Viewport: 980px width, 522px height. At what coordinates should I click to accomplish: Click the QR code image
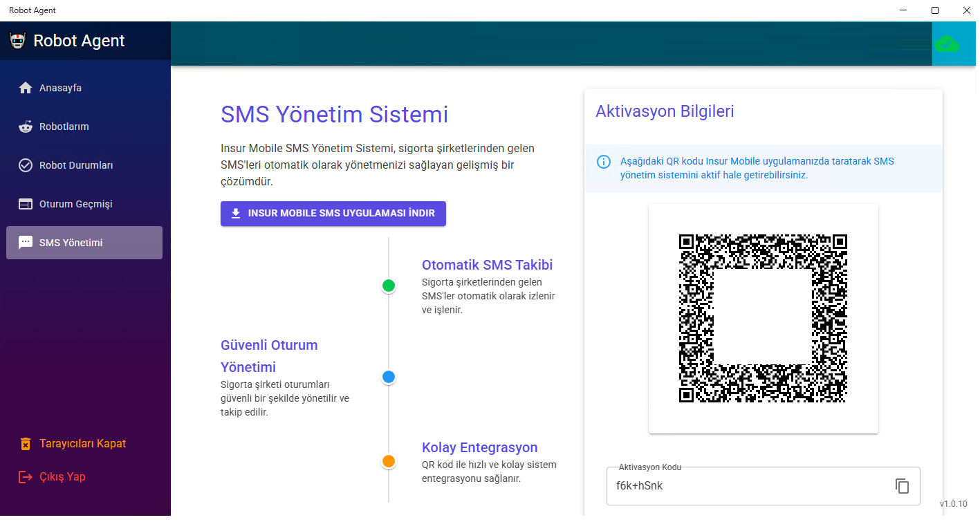point(763,317)
